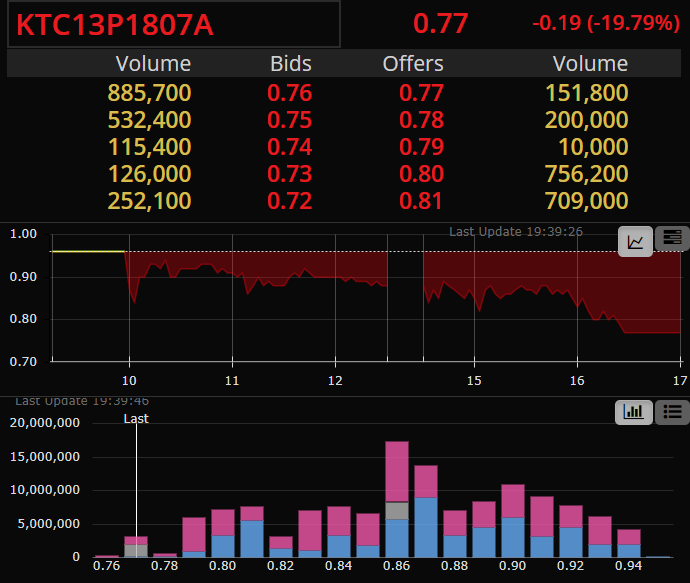The height and width of the screenshot is (583, 690).
Task: Click the volume bar at price 0.84
Action: (339, 532)
